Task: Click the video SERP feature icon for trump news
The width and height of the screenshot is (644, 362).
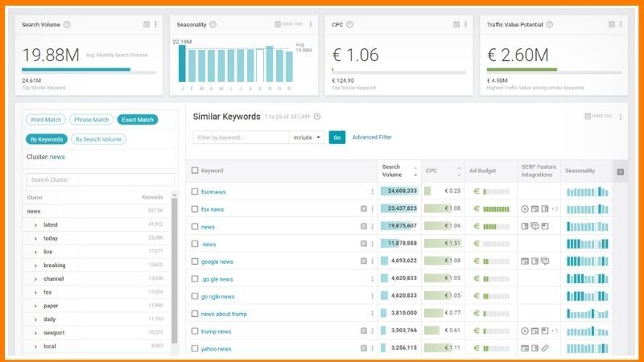Action: tap(525, 331)
